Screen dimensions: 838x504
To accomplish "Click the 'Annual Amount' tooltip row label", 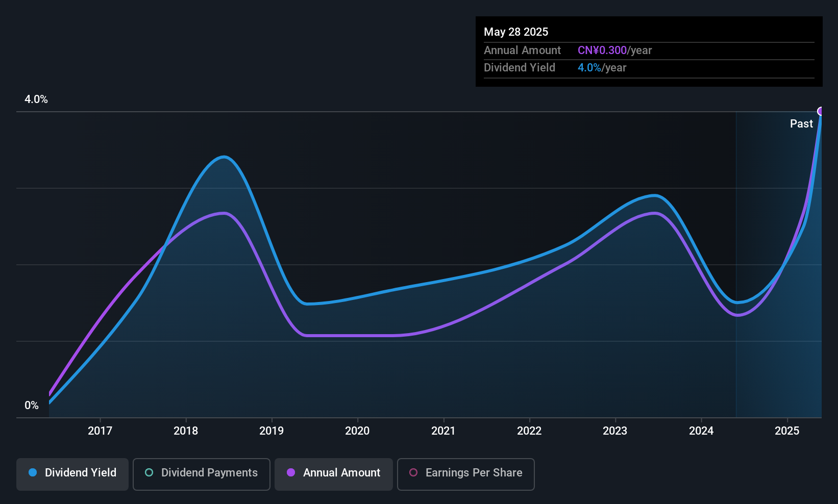I will [x=522, y=51].
